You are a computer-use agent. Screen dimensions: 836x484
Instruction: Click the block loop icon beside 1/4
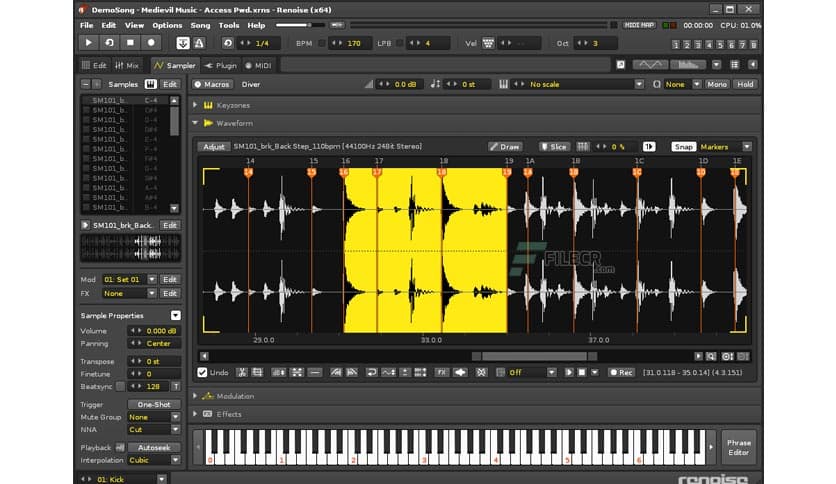pos(228,43)
